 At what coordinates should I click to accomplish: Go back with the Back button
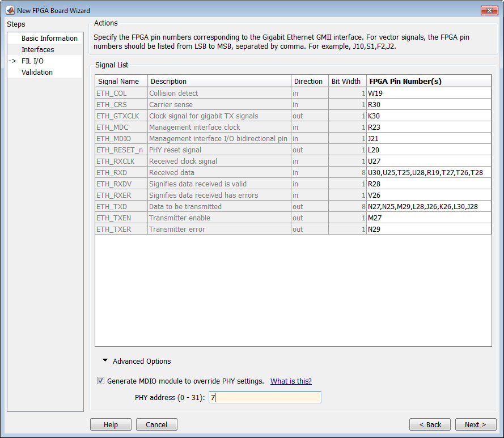coord(430,424)
